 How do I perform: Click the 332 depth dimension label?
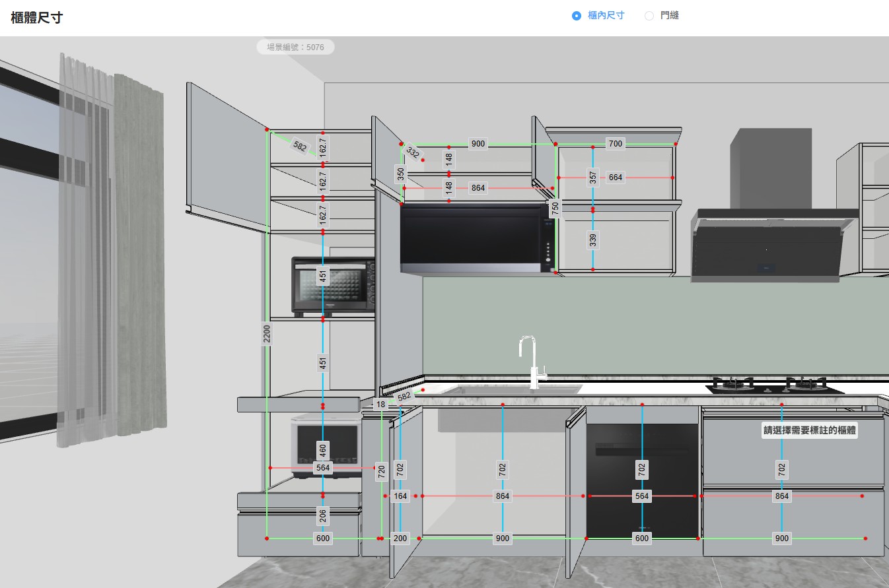pyautogui.click(x=413, y=152)
